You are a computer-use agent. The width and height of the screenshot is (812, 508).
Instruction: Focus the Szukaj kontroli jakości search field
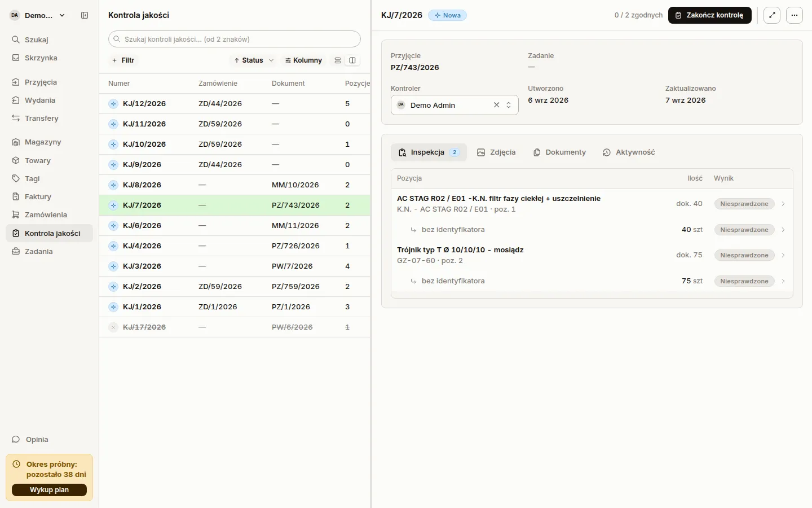click(235, 39)
